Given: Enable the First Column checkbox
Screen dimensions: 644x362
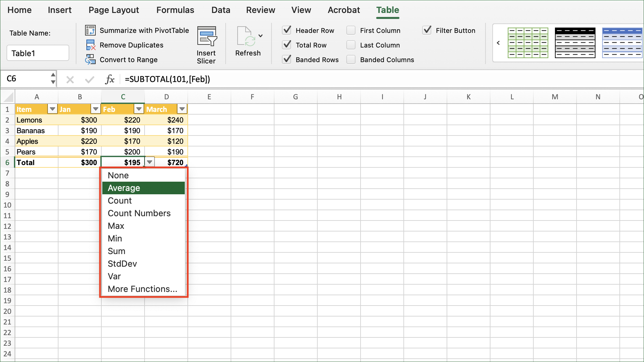Looking at the screenshot, I should pyautogui.click(x=351, y=30).
